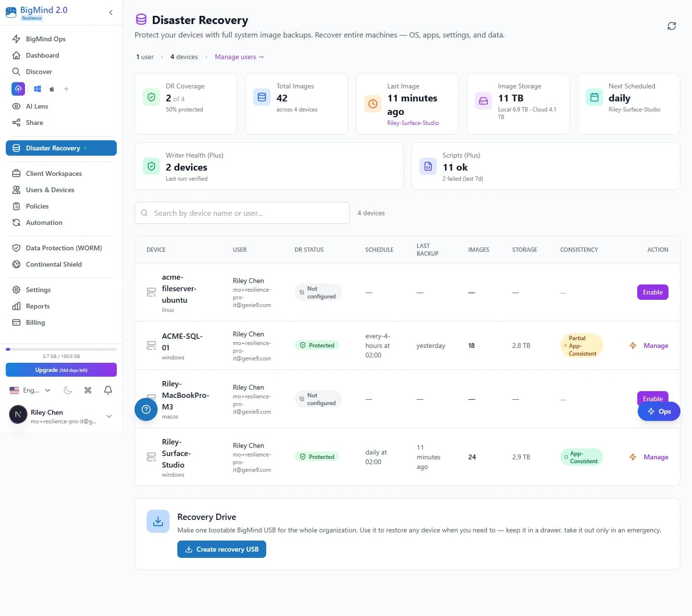Sort by the DR STATUS column header
Viewport: 692px width, 616px height.
pyautogui.click(x=309, y=250)
